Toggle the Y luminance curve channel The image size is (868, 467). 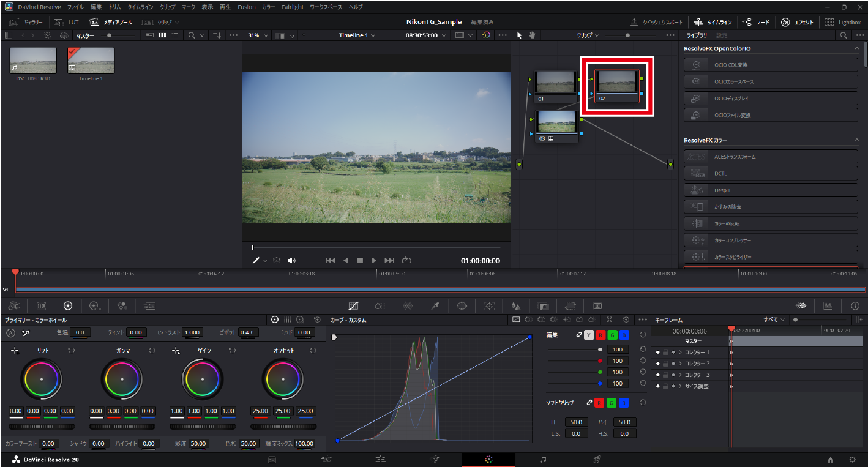click(x=588, y=335)
